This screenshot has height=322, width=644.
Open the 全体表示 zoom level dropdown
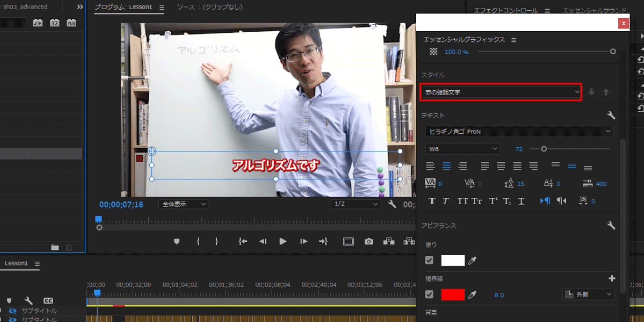[x=184, y=204]
